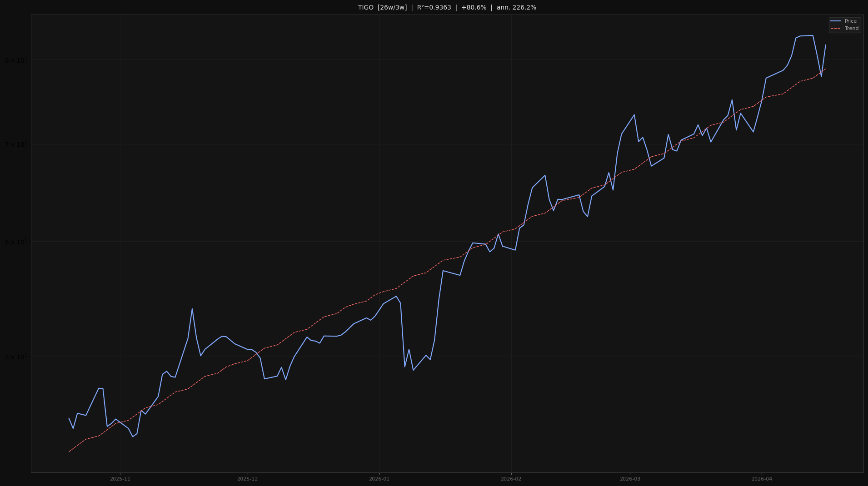Click the Trend entry in the legend

(x=851, y=29)
